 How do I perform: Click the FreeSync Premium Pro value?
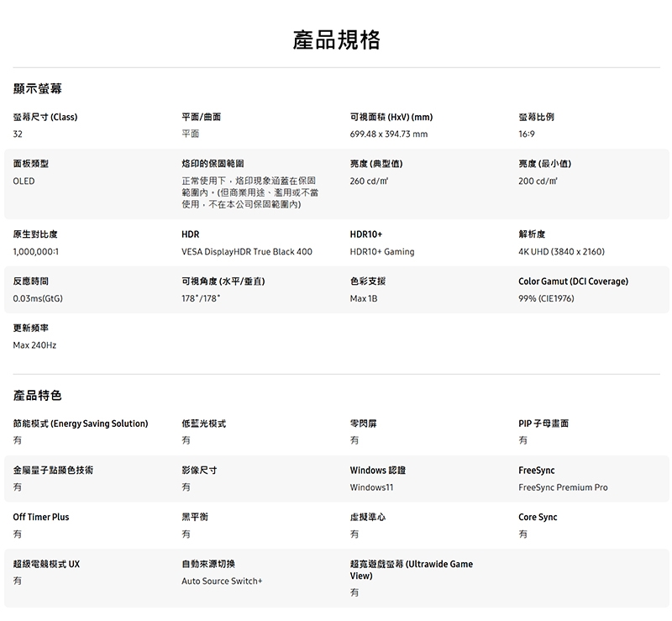tap(563, 487)
